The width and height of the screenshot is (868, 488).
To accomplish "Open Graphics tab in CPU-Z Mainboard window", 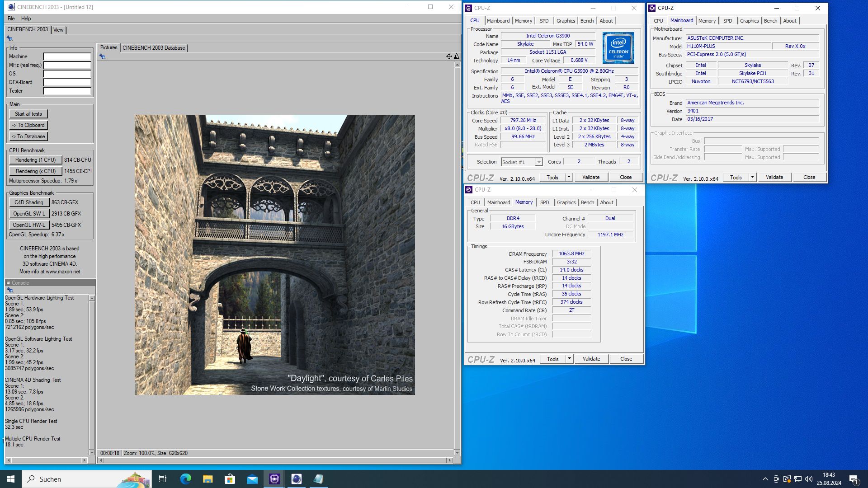I will [x=749, y=21].
